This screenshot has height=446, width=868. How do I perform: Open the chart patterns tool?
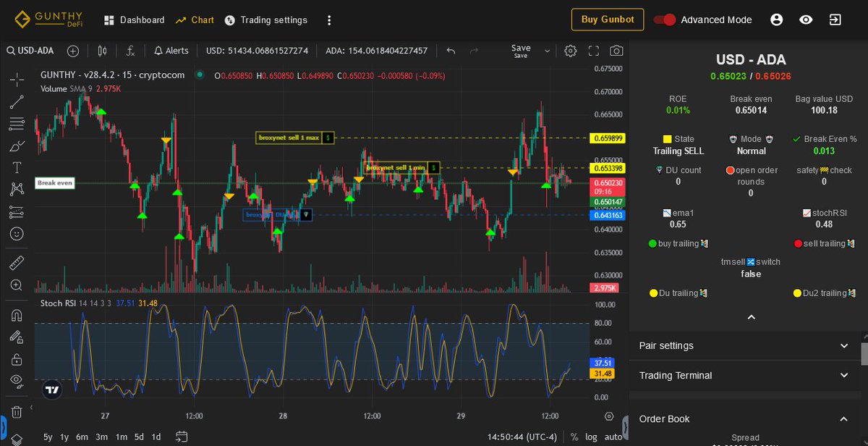pos(17,190)
